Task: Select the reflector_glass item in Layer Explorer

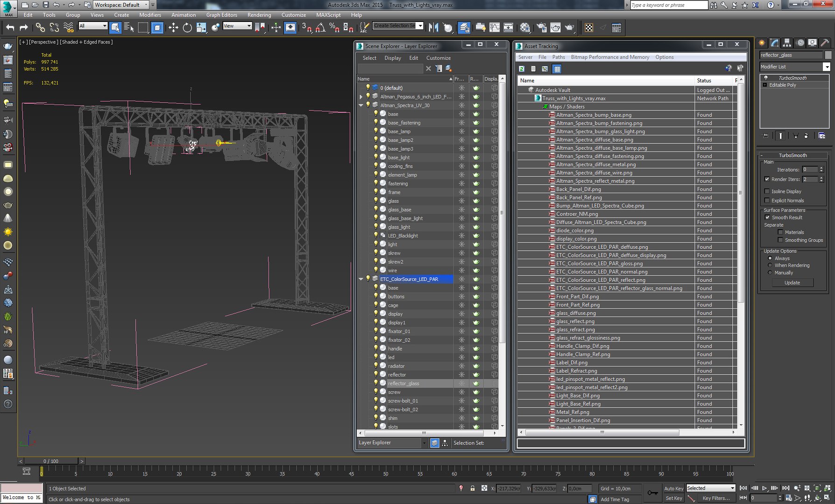Action: (403, 384)
